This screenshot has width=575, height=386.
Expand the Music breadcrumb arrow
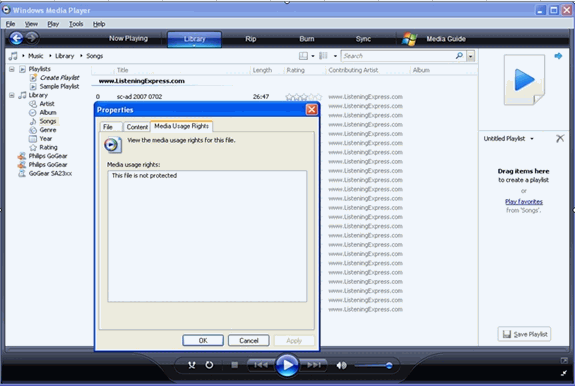point(23,56)
